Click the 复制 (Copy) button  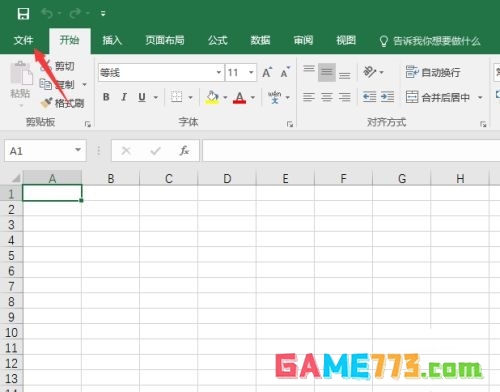click(x=57, y=85)
